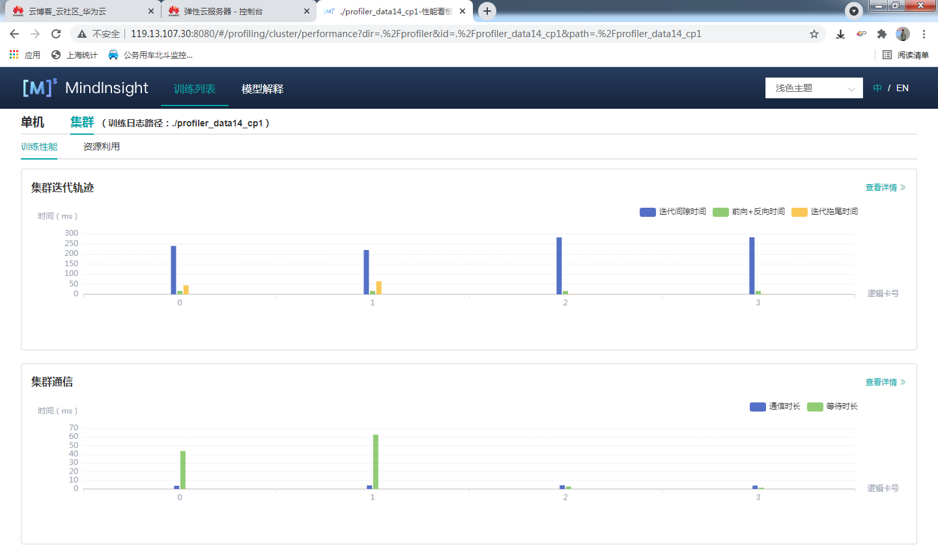
Task: Open the 应用 apps grid shortcut
Action: pos(25,55)
